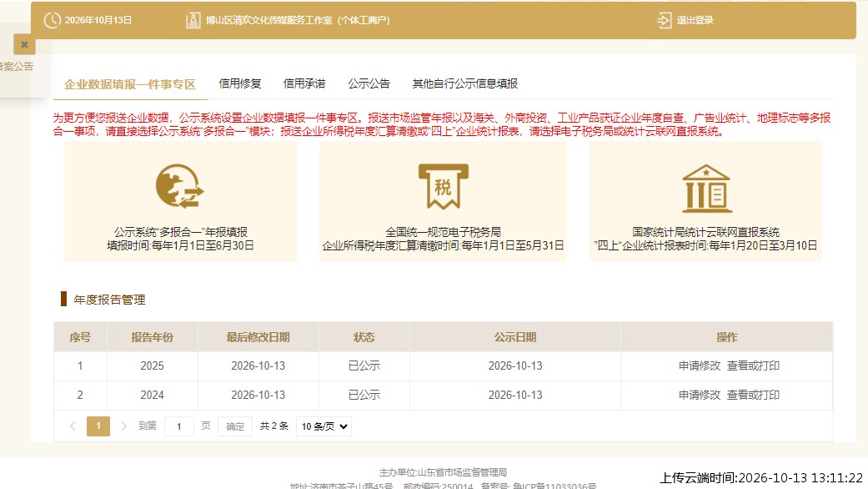Image resolution: width=868 pixels, height=489 pixels.
Task: Open the 公示公告 tab
Action: (369, 83)
